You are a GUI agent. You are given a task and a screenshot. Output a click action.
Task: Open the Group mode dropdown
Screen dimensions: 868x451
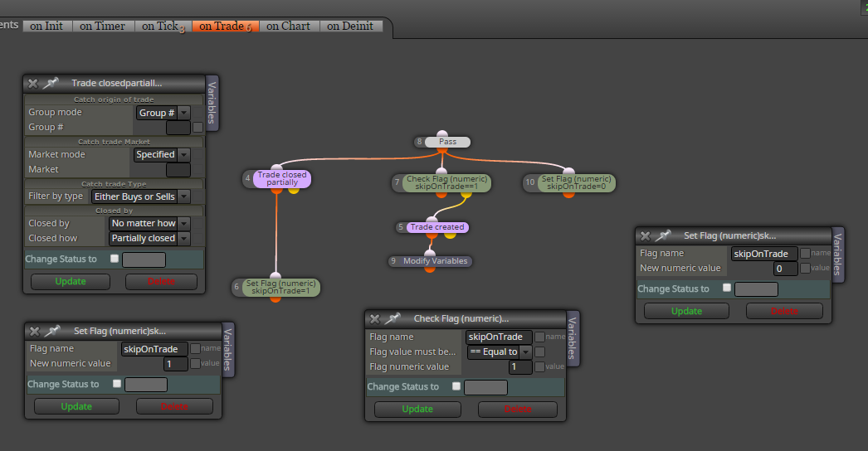tap(163, 112)
